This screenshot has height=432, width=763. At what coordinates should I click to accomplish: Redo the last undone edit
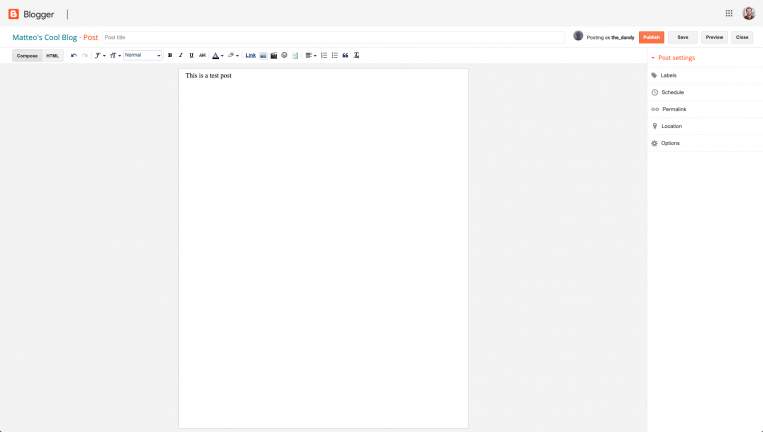pos(85,55)
